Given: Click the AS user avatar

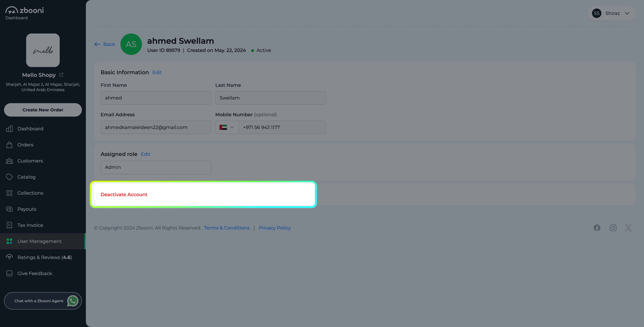Looking at the screenshot, I should point(131,44).
